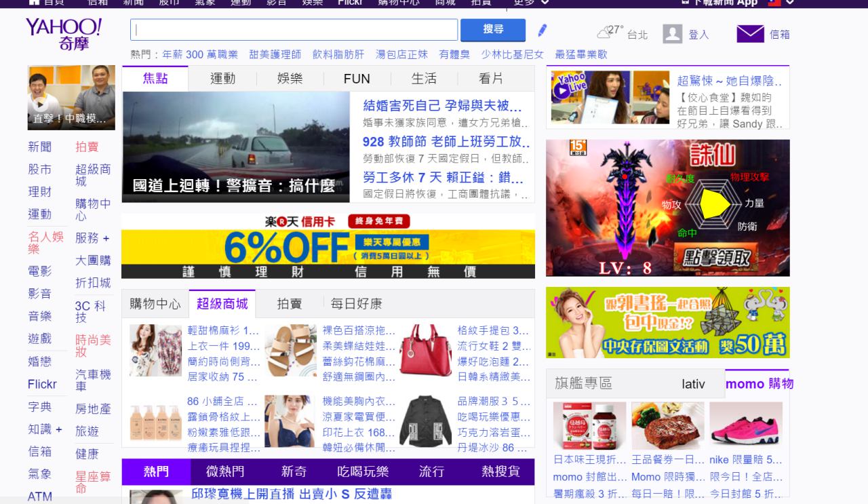Click the 誅仙 game advertisement
Screen dimensions: 868x504
668,208
